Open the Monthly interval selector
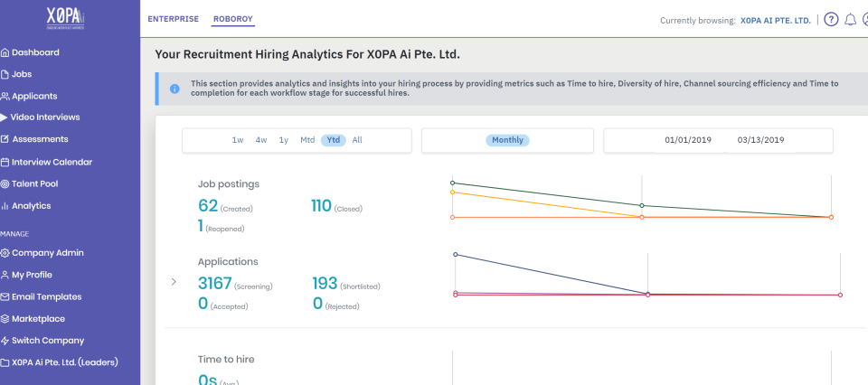The height and width of the screenshot is (385, 868). click(x=507, y=140)
